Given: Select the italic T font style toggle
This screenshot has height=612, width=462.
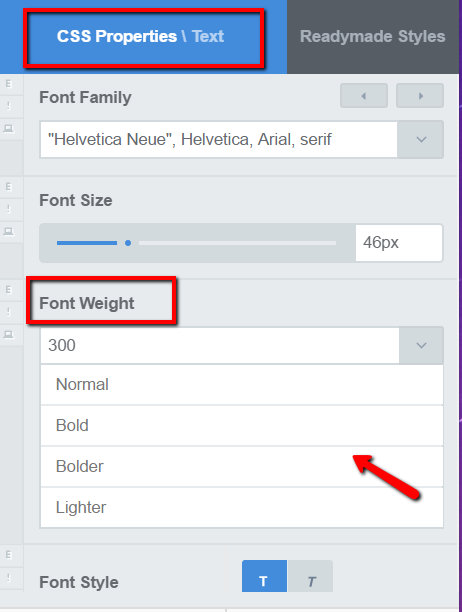Looking at the screenshot, I should (x=310, y=576).
